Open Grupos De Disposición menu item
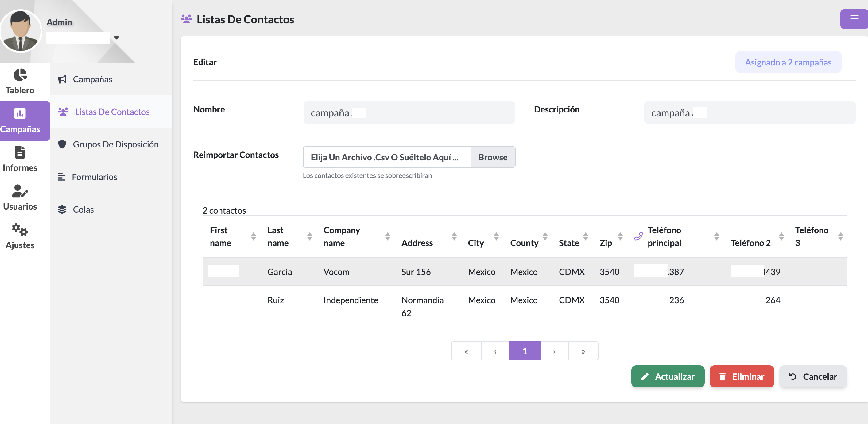The image size is (868, 424). (x=115, y=144)
